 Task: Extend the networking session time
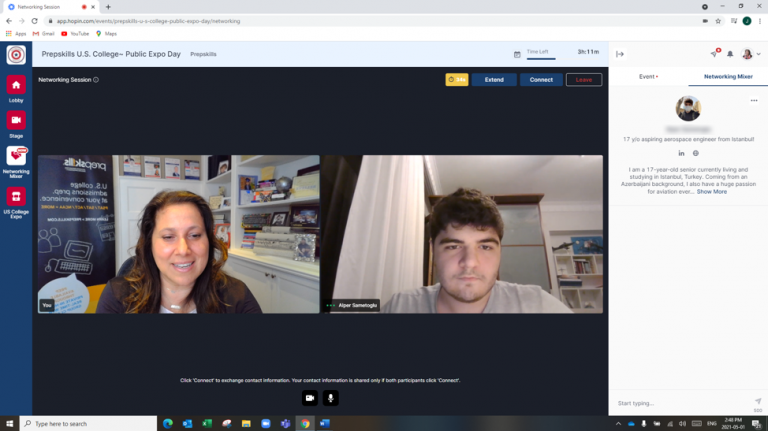[x=494, y=80]
